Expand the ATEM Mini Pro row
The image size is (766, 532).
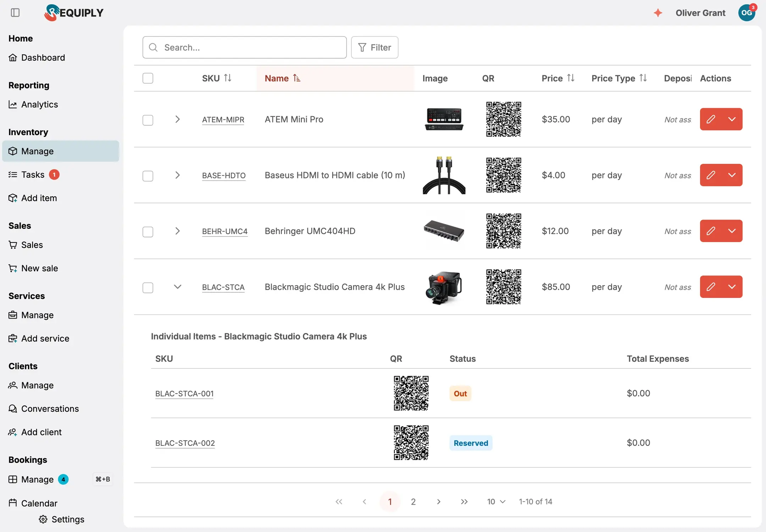coord(178,119)
